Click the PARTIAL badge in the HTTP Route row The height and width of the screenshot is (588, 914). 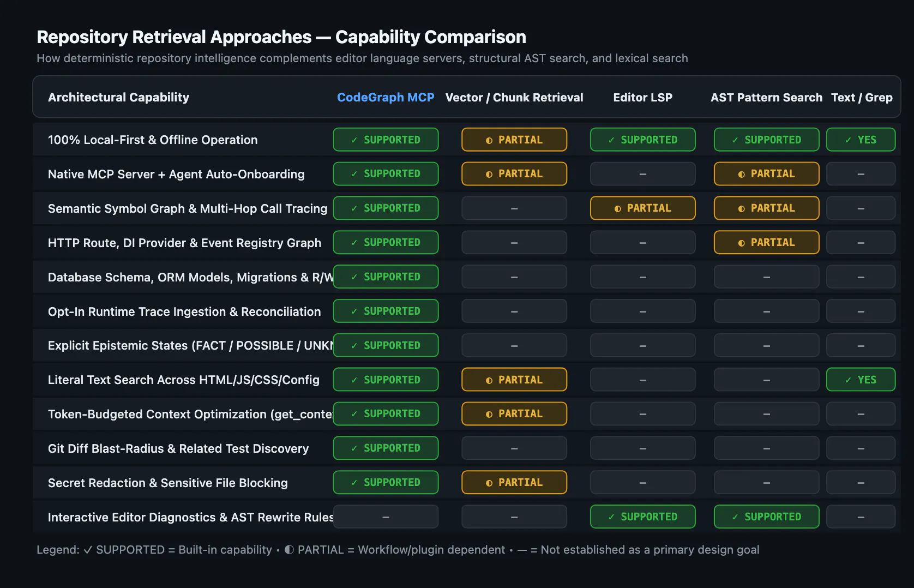point(766,242)
